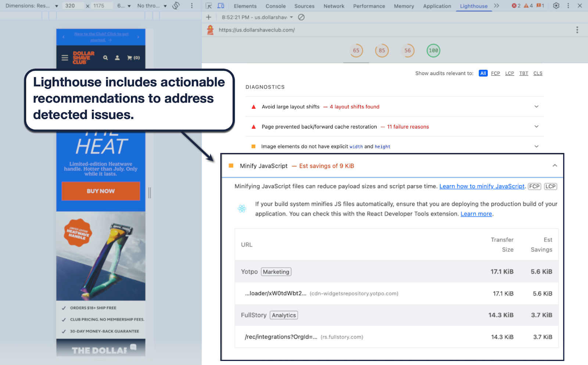The image size is (588, 365).
Task: Open the zoom percentage dropdown
Action: pyautogui.click(x=124, y=6)
